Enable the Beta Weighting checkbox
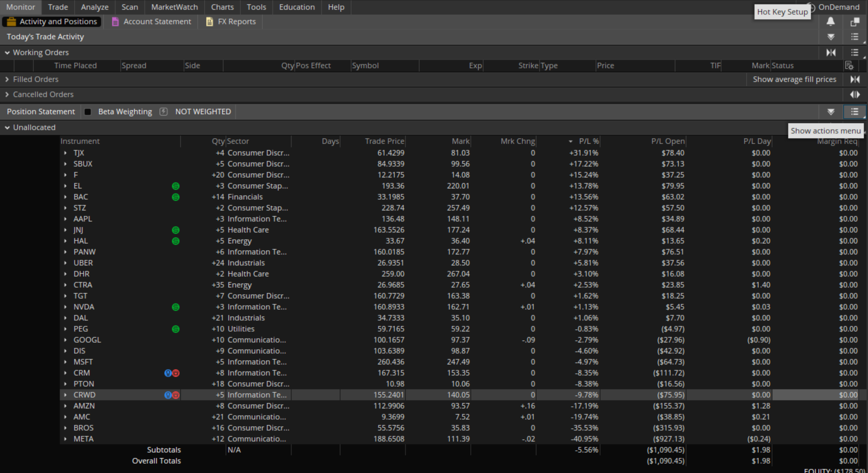 tap(88, 111)
